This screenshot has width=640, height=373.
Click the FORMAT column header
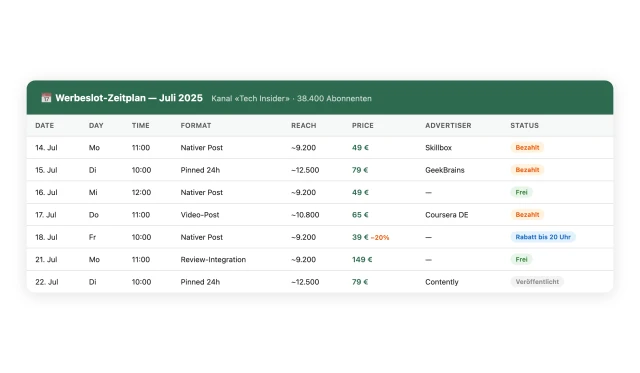196,126
